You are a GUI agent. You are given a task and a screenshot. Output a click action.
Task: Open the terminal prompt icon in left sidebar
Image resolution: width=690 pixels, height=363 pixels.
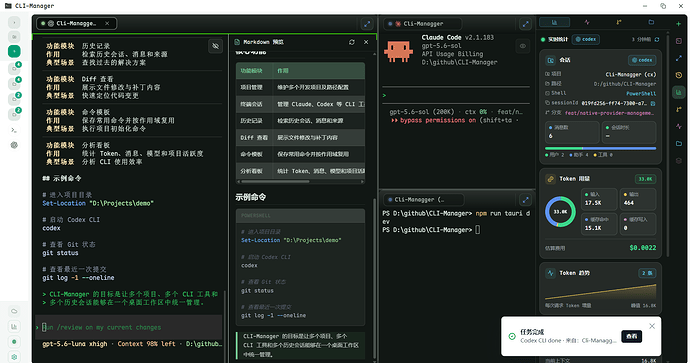pyautogui.click(x=14, y=130)
